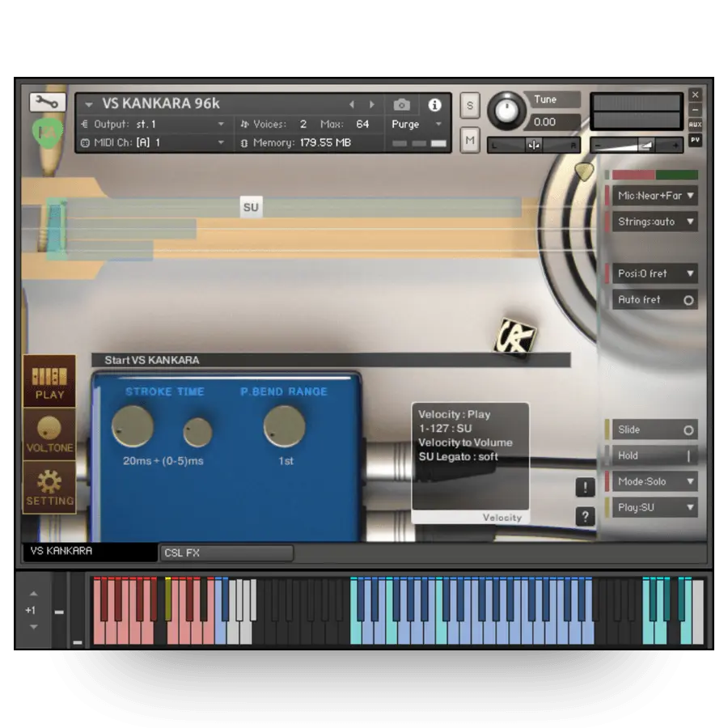Open the SETTING gear icon
Image resolution: width=728 pixels, height=728 pixels.
pos(49,488)
